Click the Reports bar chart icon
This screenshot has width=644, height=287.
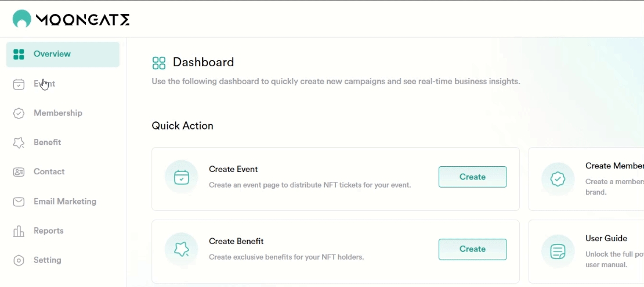tap(19, 231)
